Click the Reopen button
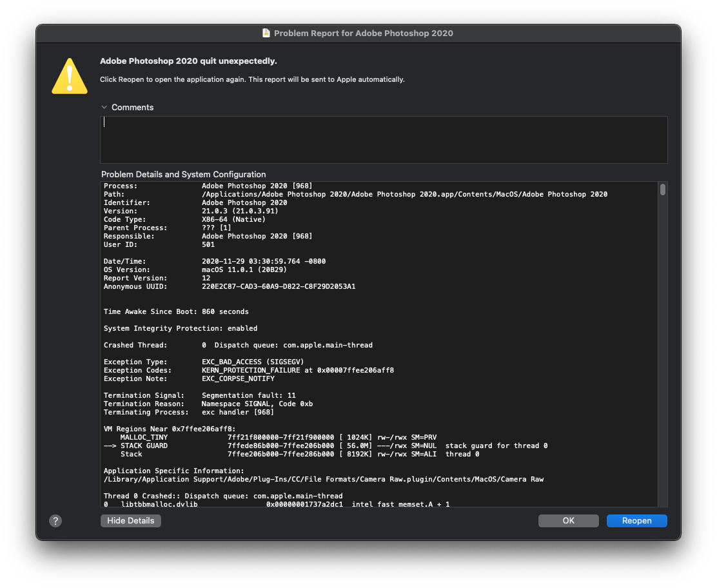Screen dimensions: 717x588 (x=636, y=521)
